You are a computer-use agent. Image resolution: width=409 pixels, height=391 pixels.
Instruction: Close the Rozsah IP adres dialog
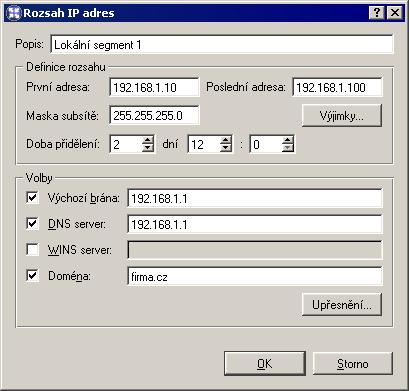(x=395, y=13)
